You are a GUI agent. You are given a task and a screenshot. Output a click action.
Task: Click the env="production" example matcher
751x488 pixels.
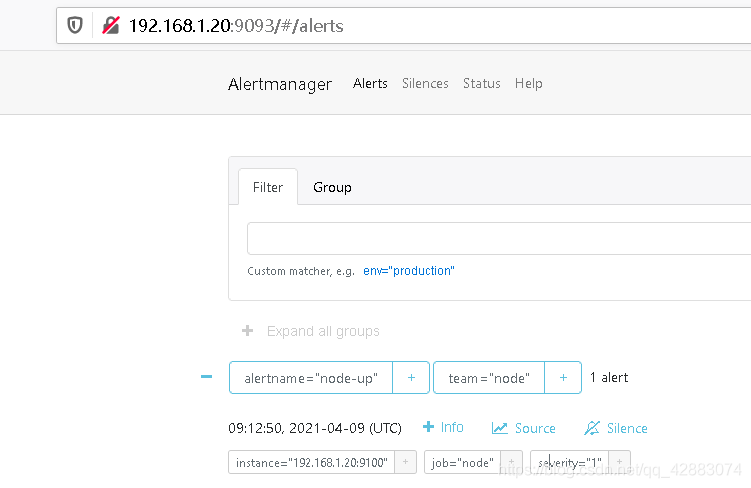[x=409, y=271]
